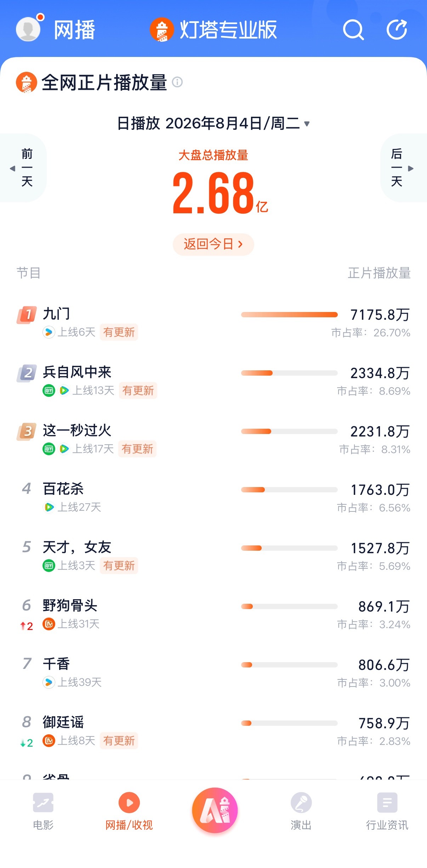Tap the share arrow icon in header
The width and height of the screenshot is (427, 868).
(x=397, y=29)
